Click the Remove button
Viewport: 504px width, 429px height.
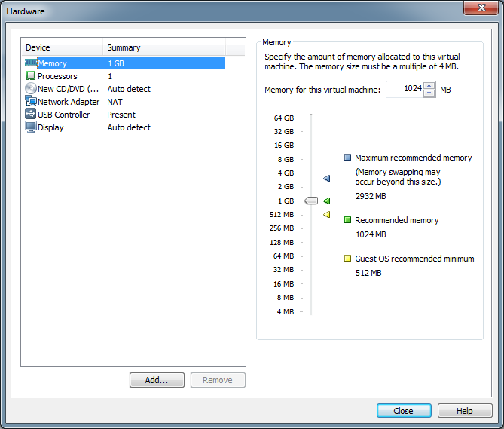pos(218,380)
